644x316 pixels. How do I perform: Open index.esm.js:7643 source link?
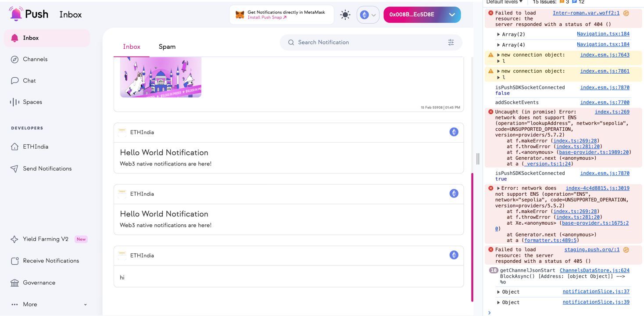coord(605,55)
